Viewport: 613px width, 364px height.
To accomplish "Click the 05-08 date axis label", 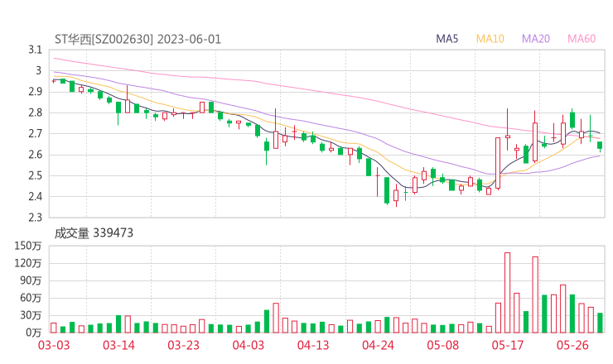I will click(x=442, y=345).
